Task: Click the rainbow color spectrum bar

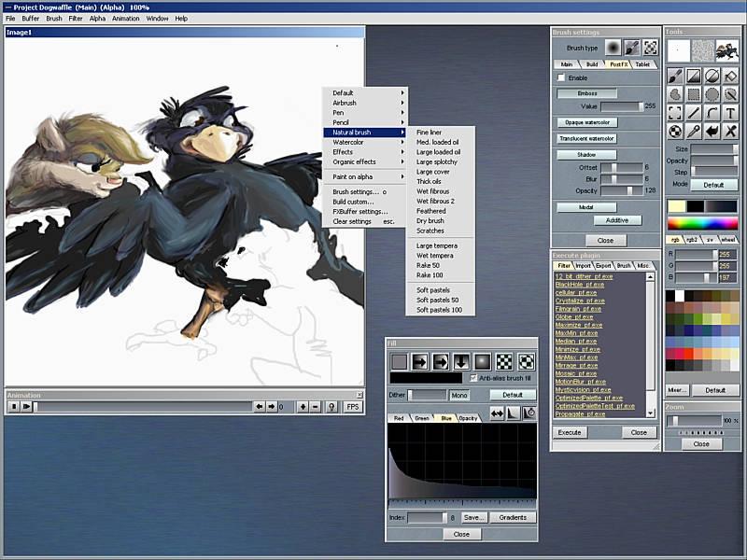Action: 700,224
